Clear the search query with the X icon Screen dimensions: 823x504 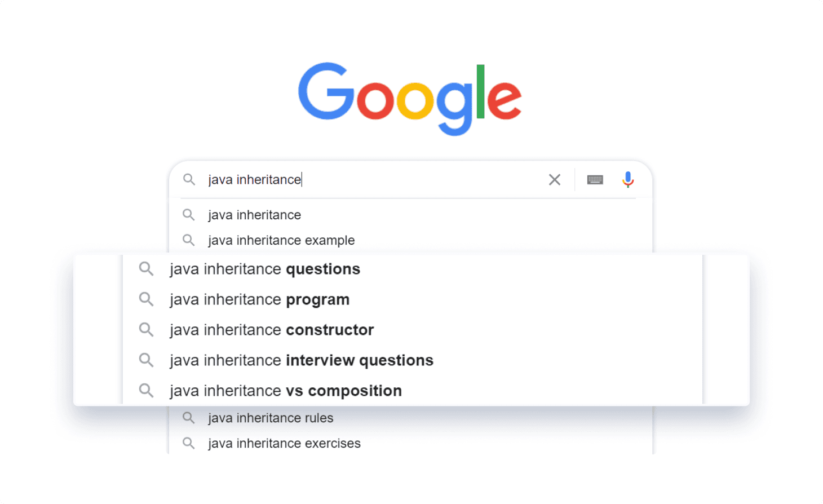coord(554,179)
